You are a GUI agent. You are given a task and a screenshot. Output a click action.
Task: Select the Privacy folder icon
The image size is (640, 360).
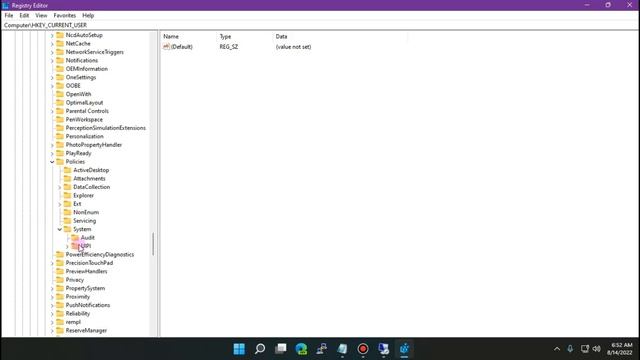(60, 280)
